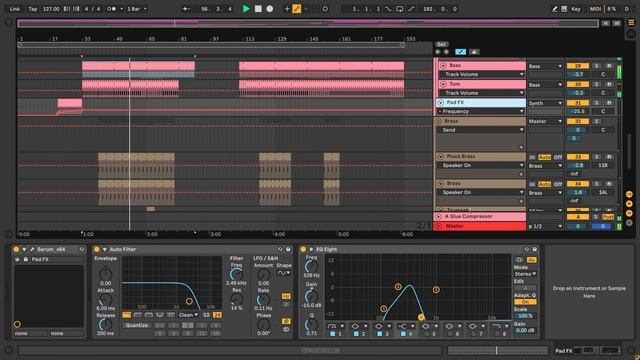The width and height of the screenshot is (640, 360).
Task: Select the Master track header
Action: [x=480, y=226]
